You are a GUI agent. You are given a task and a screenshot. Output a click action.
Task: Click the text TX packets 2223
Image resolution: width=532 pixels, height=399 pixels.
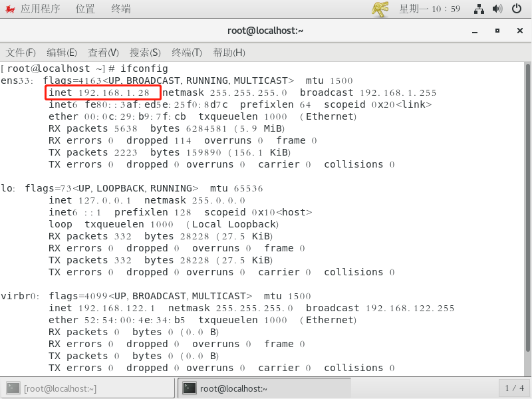(x=93, y=153)
